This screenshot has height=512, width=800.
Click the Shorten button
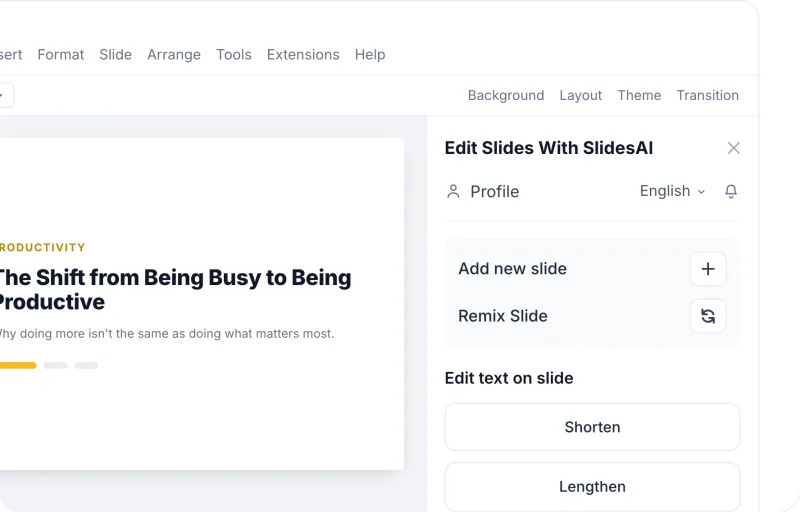pos(592,427)
